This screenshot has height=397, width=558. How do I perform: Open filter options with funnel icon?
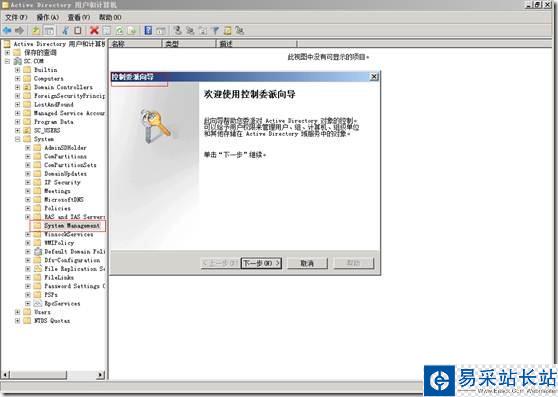point(215,31)
